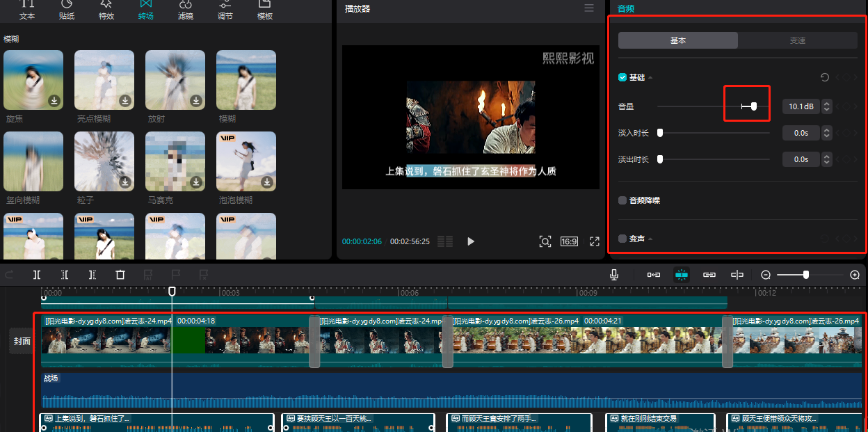Select the subtitle clip 上集说到，磐石抓住了

pos(158,423)
